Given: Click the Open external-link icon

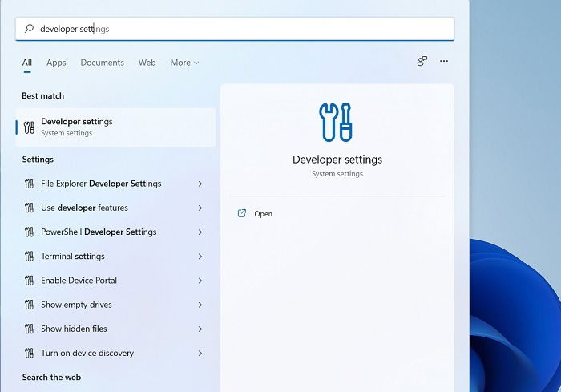Looking at the screenshot, I should [x=242, y=213].
